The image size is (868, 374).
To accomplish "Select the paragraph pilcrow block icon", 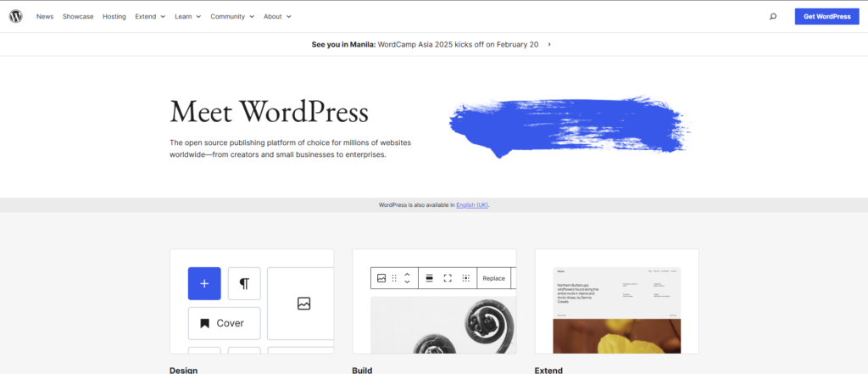I will [x=244, y=283].
